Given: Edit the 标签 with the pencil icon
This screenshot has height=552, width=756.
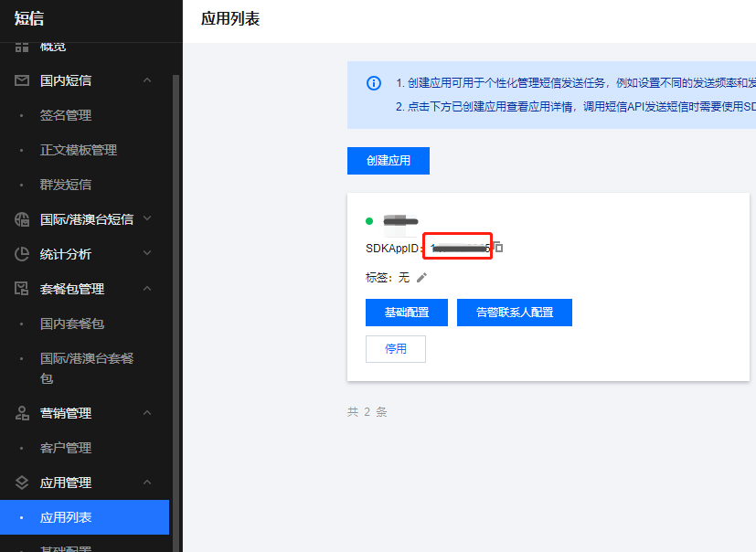Looking at the screenshot, I should tap(421, 277).
